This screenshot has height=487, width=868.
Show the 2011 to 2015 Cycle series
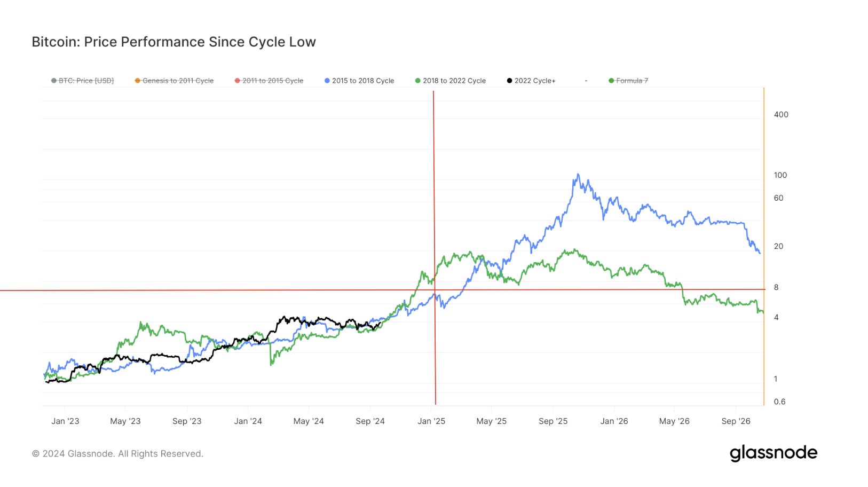click(269, 81)
